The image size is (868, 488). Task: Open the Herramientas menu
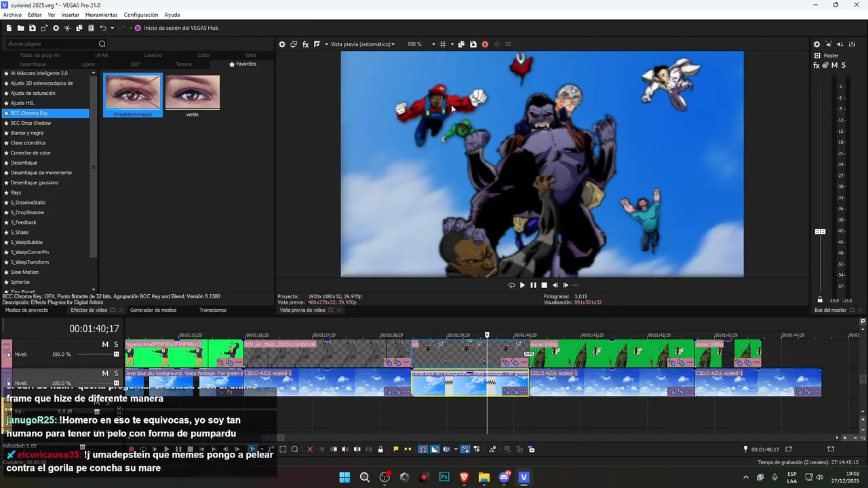tap(101, 15)
